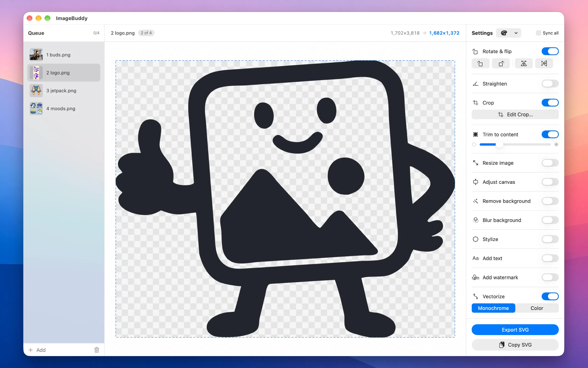588x368 pixels.
Task: Click the logo mascot image preview
Action: (x=285, y=199)
